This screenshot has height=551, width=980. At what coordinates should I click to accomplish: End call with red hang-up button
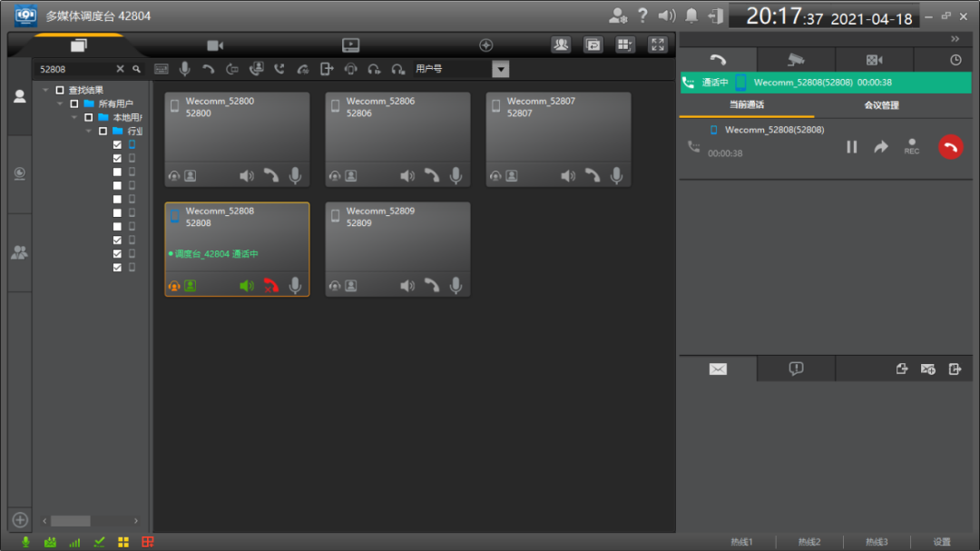pyautogui.click(x=951, y=147)
